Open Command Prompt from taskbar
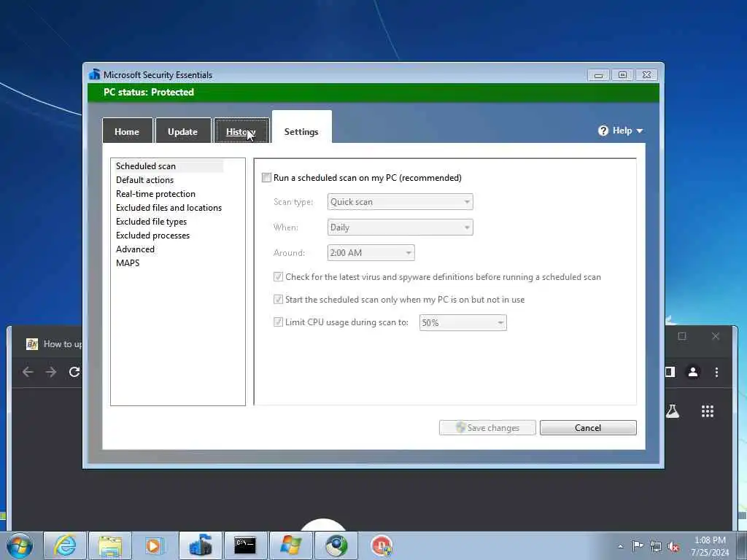The image size is (747, 560). (x=245, y=545)
